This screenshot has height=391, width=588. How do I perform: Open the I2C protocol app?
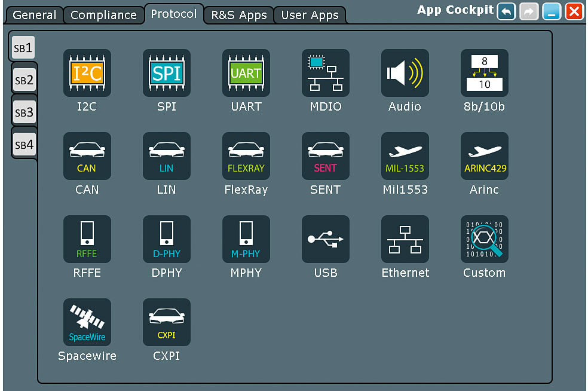tap(87, 73)
